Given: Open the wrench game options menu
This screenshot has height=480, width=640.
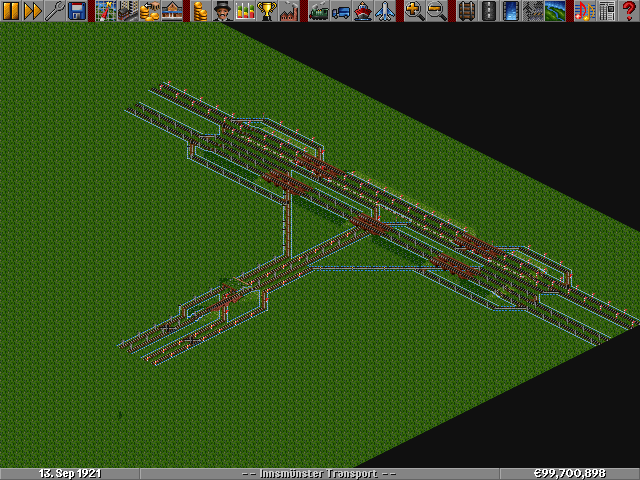Looking at the screenshot, I should point(55,11).
